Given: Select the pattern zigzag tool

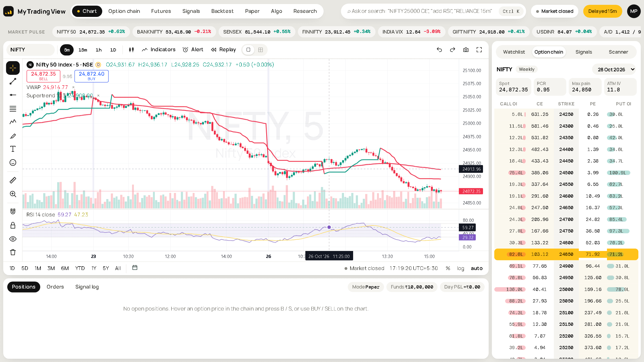Looking at the screenshot, I should pos(13,122).
